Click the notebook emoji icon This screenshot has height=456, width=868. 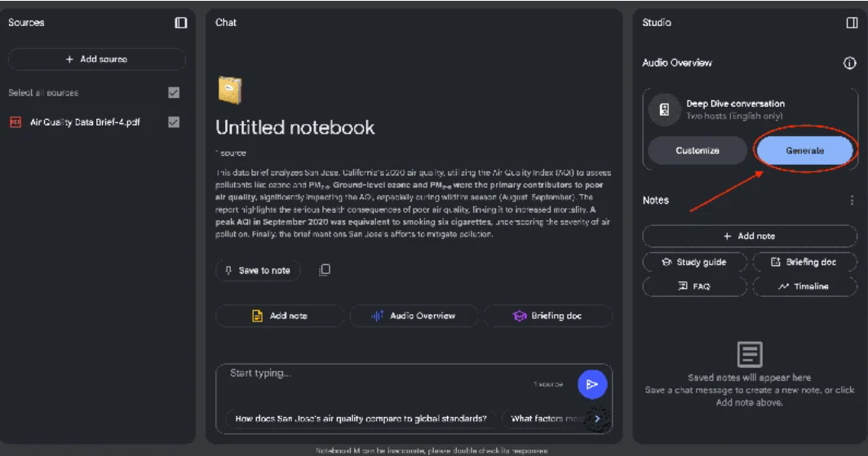[x=230, y=90]
